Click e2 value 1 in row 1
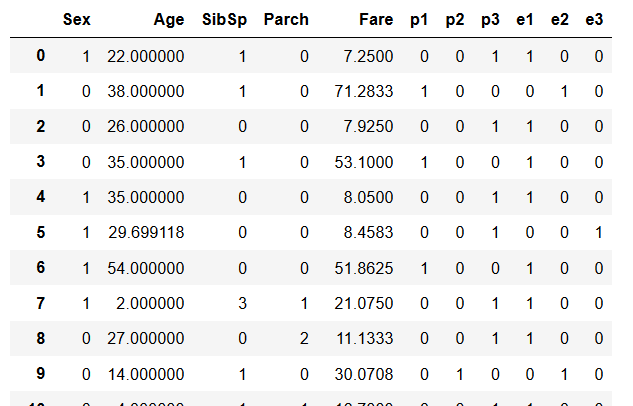The image size is (633, 406). click(564, 91)
